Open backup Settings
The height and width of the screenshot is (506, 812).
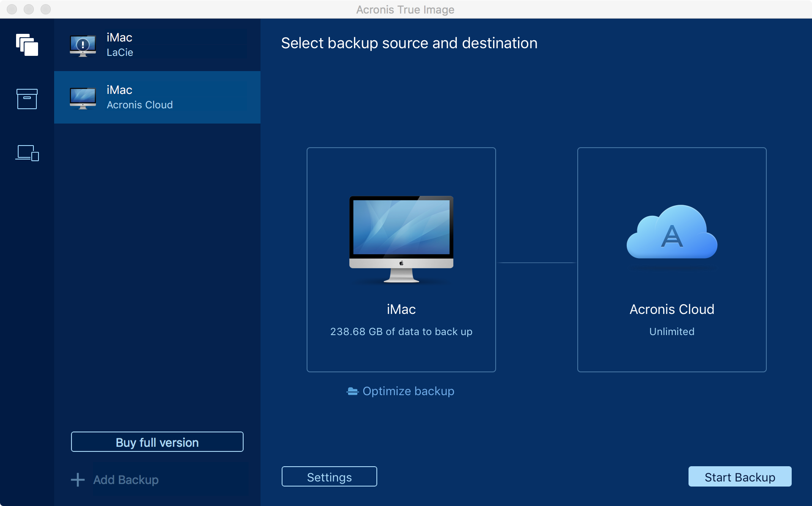point(329,477)
